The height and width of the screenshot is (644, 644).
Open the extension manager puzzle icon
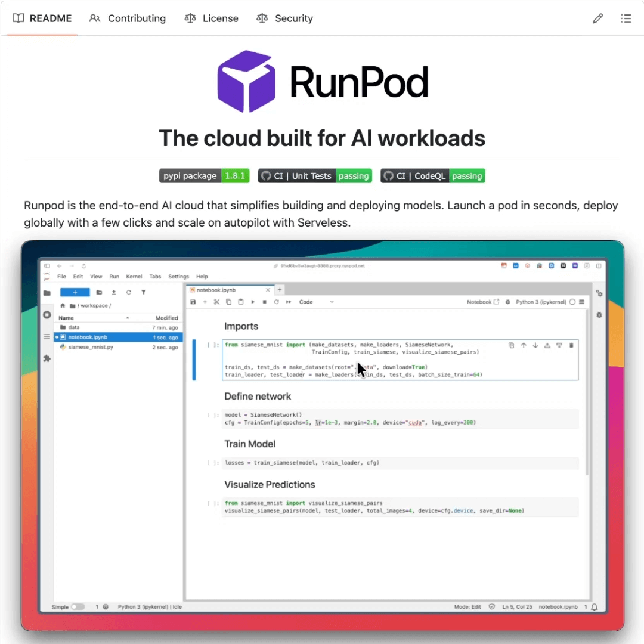coord(47,358)
